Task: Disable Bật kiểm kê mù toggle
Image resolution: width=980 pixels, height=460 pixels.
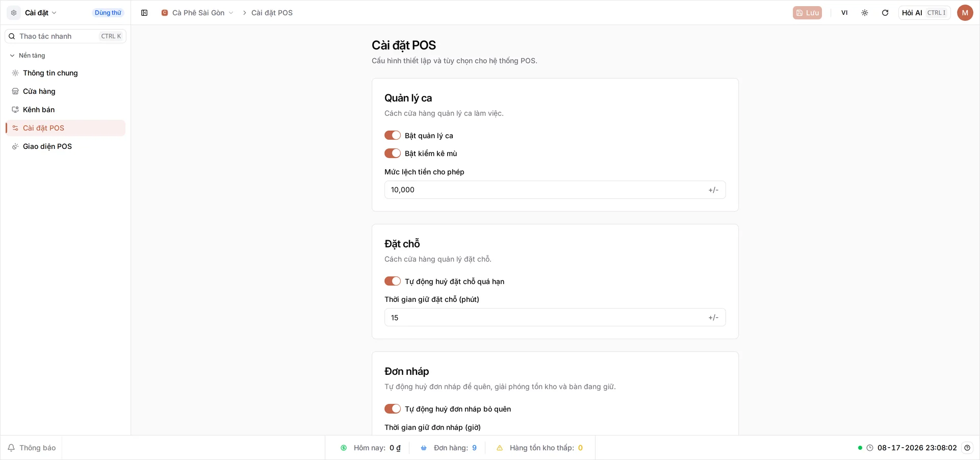Action: [393, 153]
